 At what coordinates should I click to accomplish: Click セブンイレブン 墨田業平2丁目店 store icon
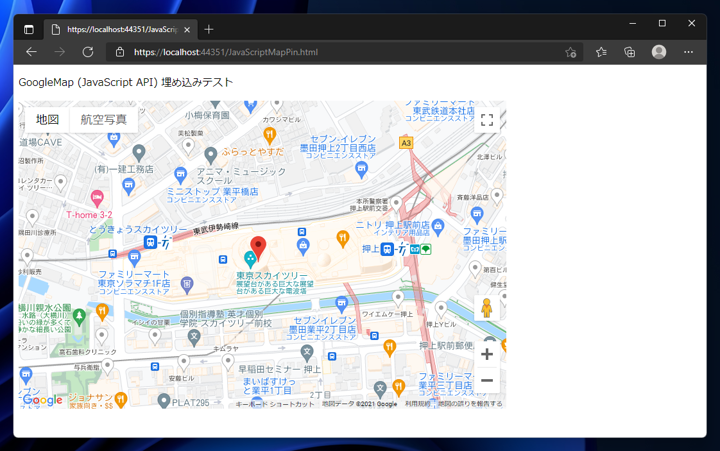(x=341, y=304)
